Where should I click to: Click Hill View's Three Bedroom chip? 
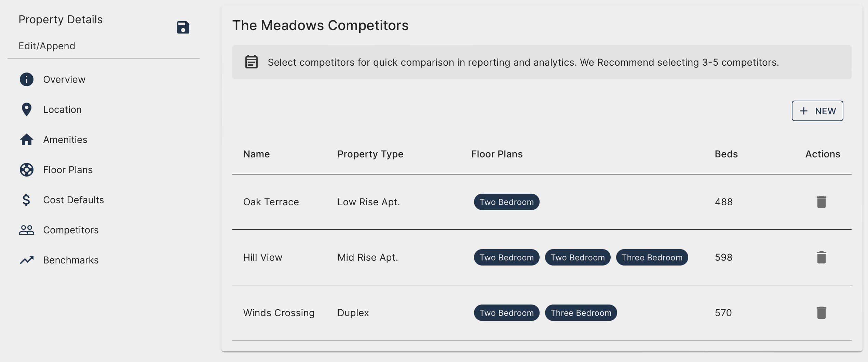click(652, 257)
